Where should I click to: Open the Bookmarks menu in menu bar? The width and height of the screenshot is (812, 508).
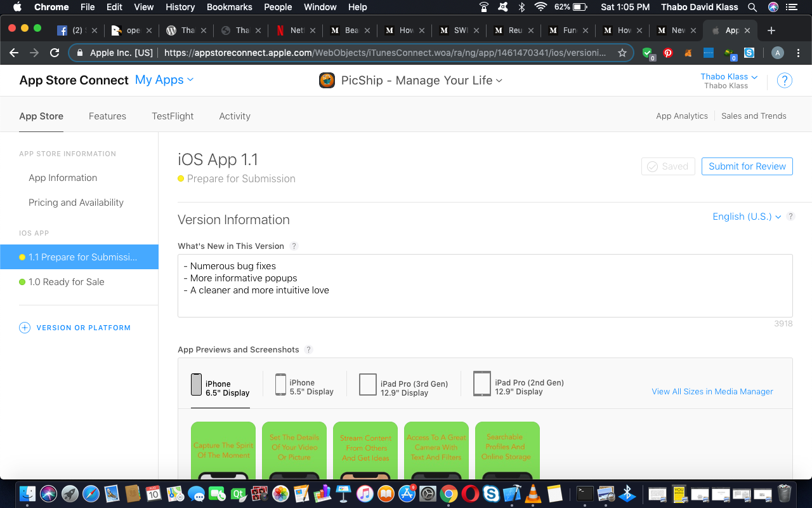pos(230,7)
